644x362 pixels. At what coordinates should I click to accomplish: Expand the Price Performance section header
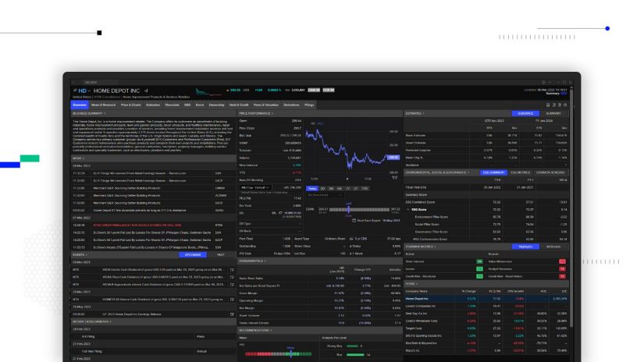pyautogui.click(x=256, y=113)
